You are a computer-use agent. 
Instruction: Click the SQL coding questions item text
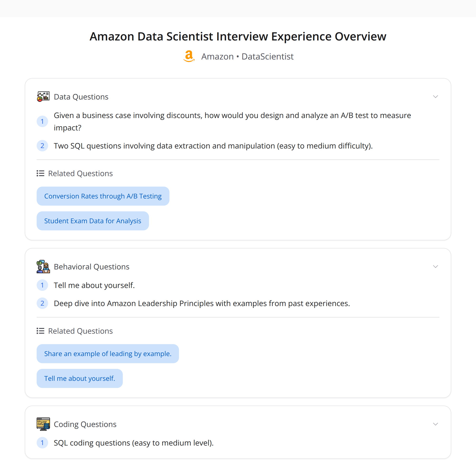click(x=134, y=443)
